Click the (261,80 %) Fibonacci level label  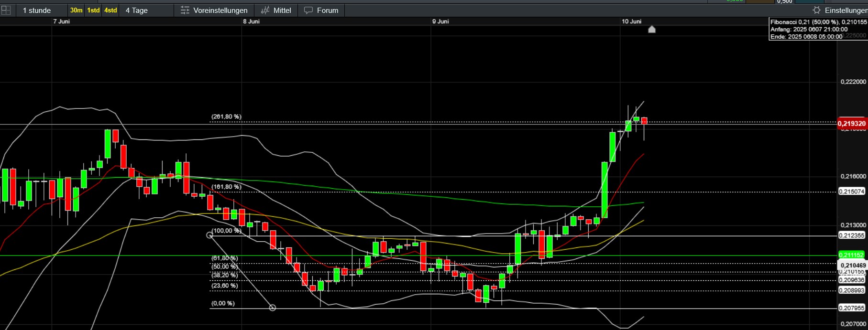(x=226, y=117)
